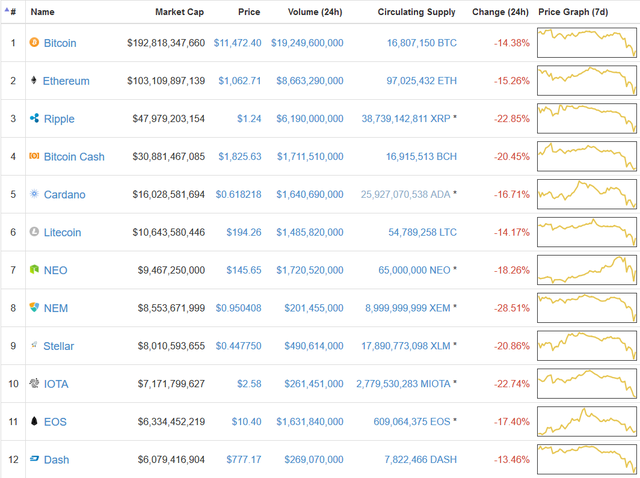This screenshot has height=478, width=640.
Task: Open Ethereum's 24h volume $8,663,290,000 link
Action: (307, 81)
